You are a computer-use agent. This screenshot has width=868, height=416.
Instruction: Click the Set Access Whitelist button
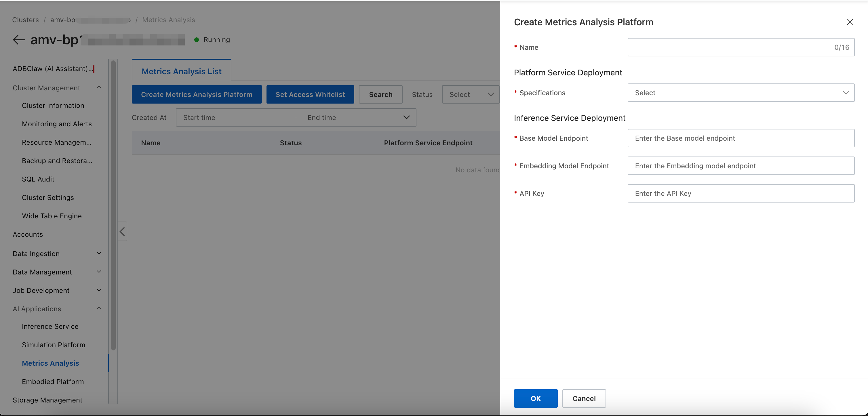(x=310, y=94)
